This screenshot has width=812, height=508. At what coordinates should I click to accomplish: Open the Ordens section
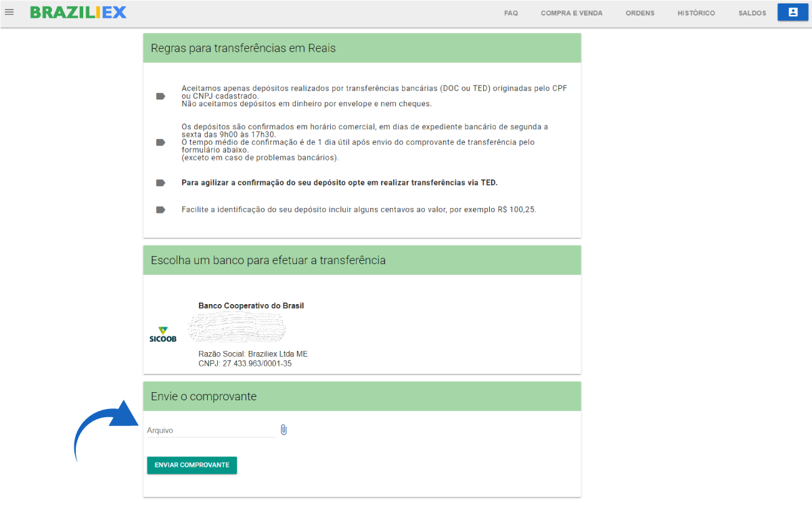point(639,13)
